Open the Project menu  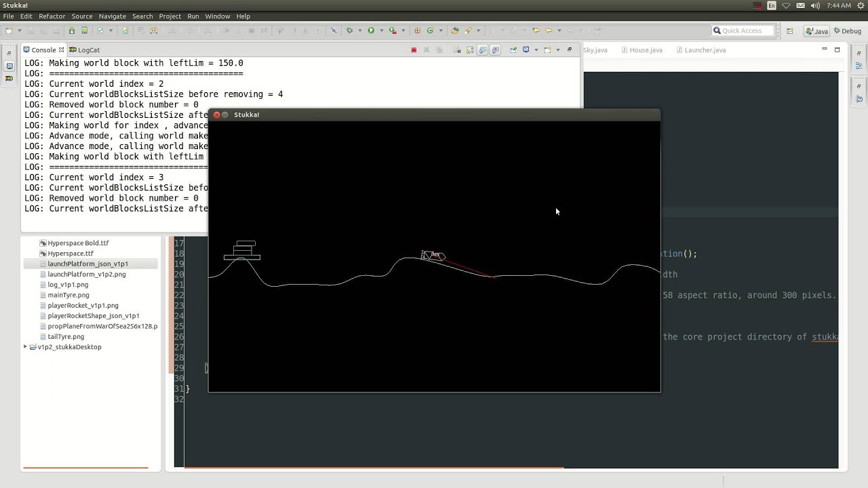(x=170, y=16)
